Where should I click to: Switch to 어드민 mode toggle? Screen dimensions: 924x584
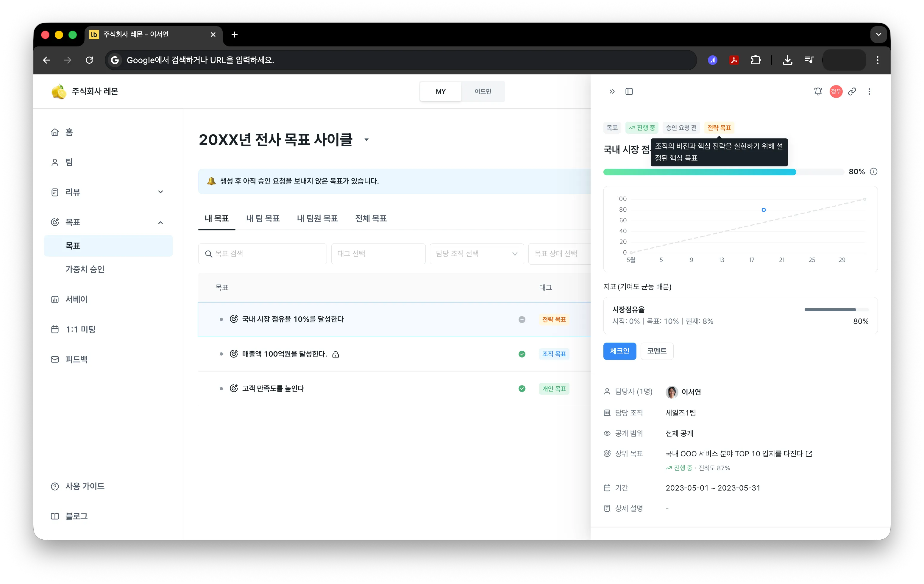tap(483, 91)
